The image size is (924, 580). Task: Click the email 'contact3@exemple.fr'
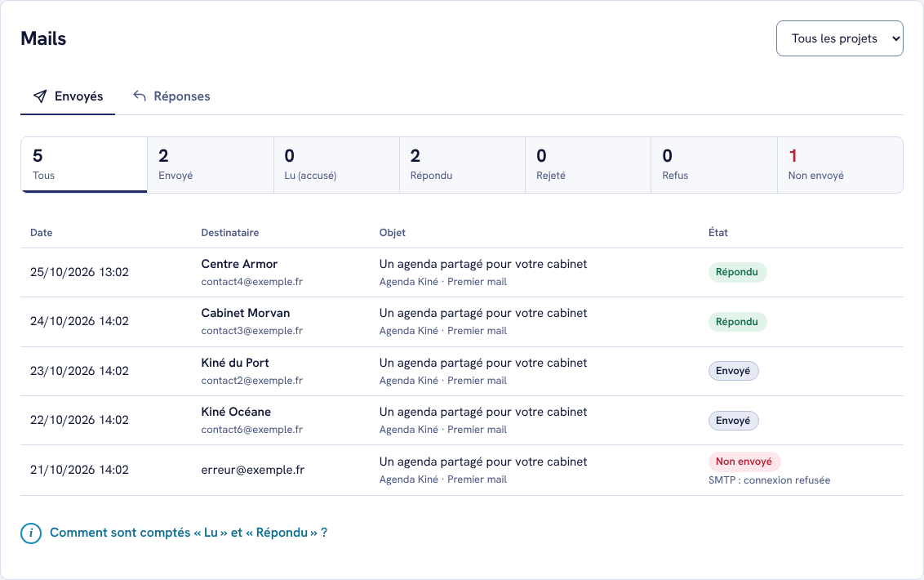tap(251, 330)
